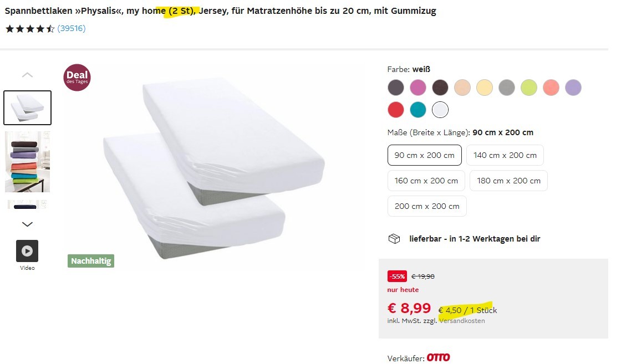The width and height of the screenshot is (621, 364).
Task: Show previous thumbnails with up chevron
Action: (27, 75)
